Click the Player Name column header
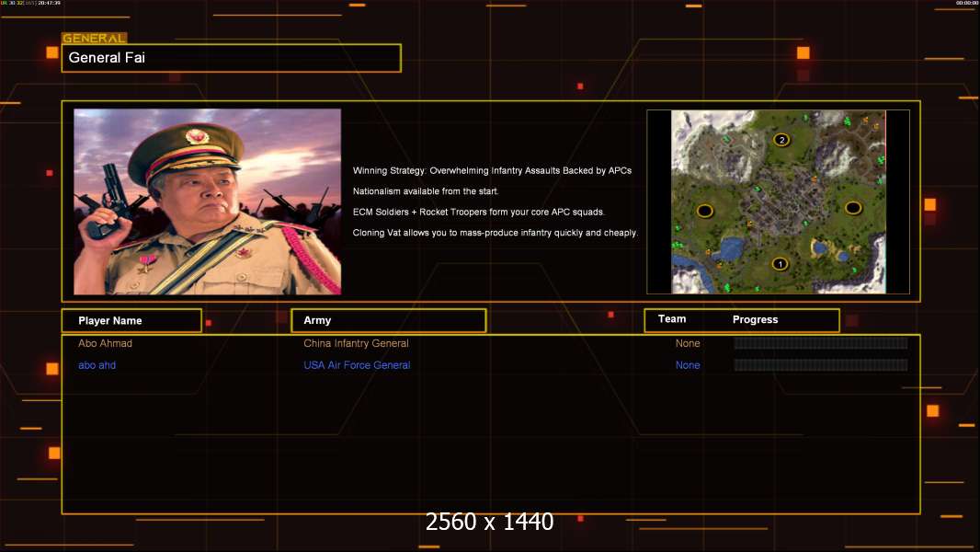The width and height of the screenshot is (980, 552). coord(131,321)
